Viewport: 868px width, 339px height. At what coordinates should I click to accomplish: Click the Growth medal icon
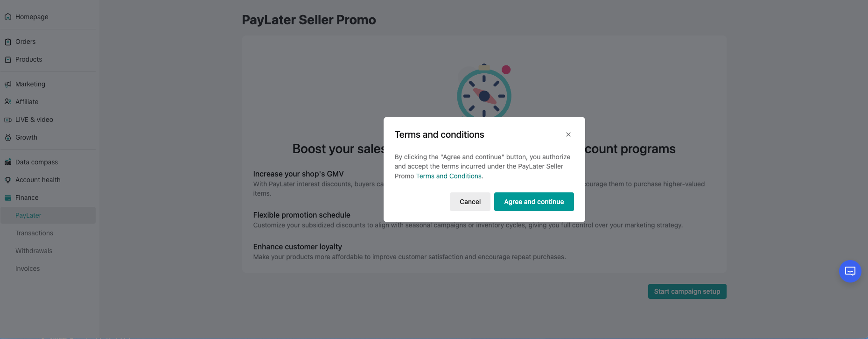8,138
